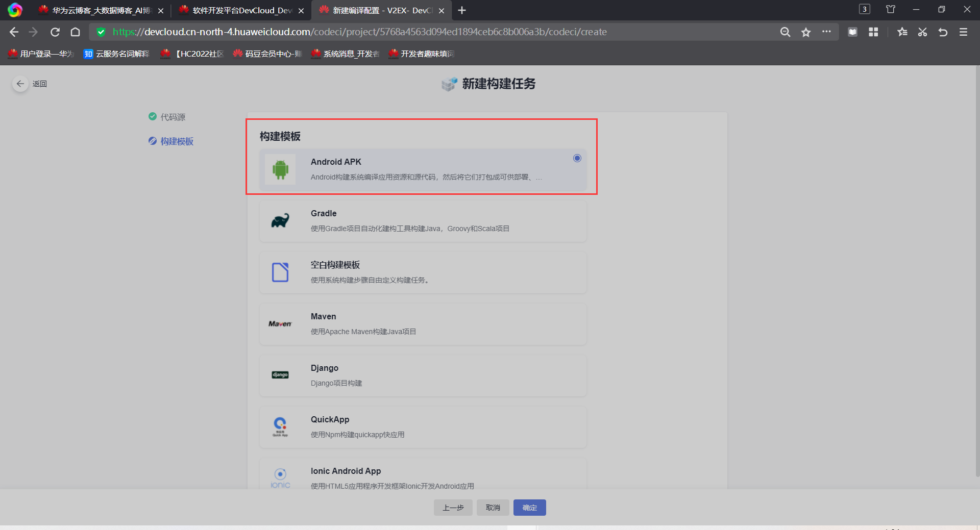This screenshot has height=530, width=980.
Task: Click the 取消 button
Action: tap(493, 508)
